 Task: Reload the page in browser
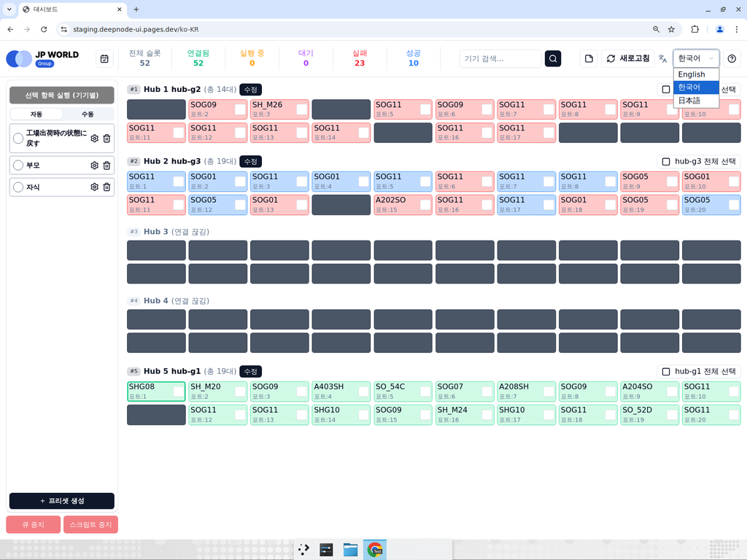click(x=44, y=29)
